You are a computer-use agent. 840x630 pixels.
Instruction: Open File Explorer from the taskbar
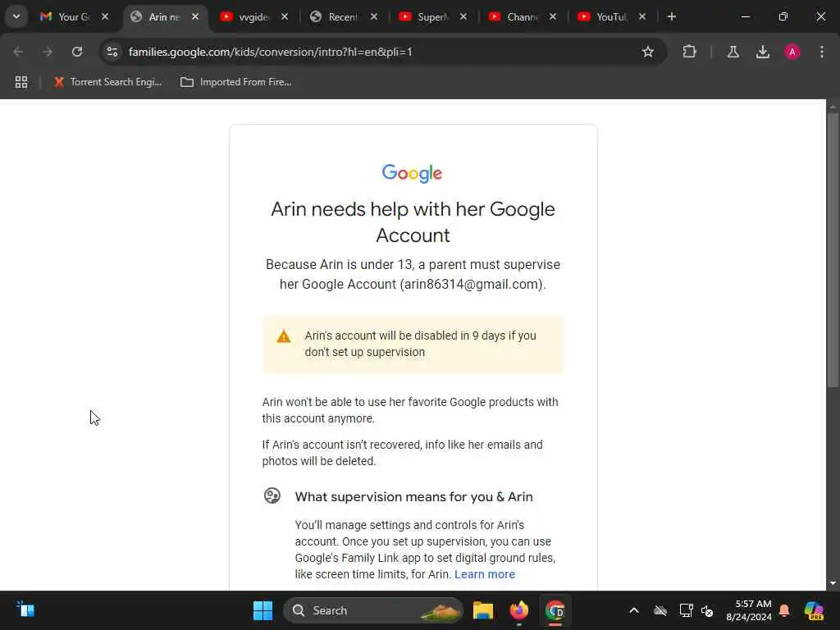[x=482, y=610]
